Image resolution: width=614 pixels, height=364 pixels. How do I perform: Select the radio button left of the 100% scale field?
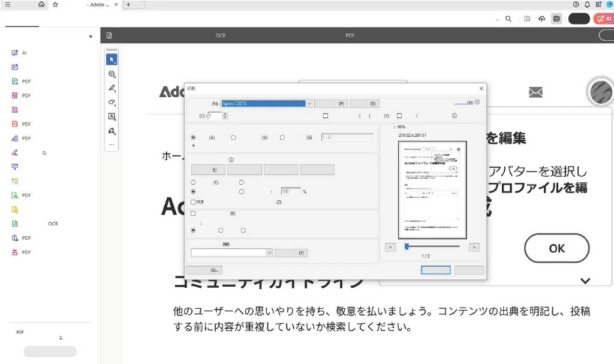(x=242, y=192)
